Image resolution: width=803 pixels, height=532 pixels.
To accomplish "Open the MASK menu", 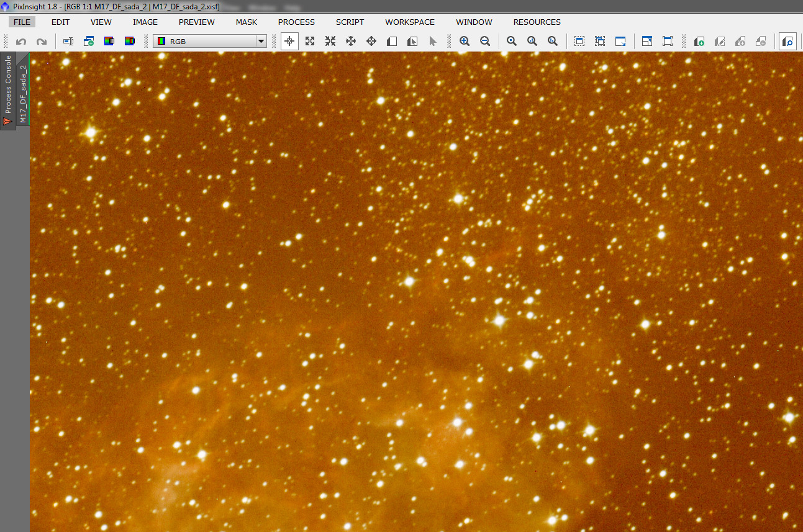I will (x=247, y=22).
